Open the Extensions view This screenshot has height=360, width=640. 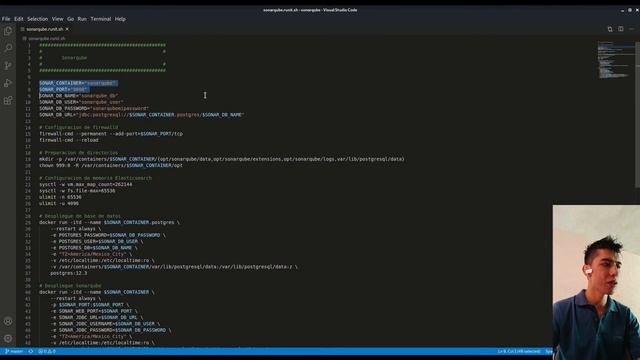[x=8, y=100]
